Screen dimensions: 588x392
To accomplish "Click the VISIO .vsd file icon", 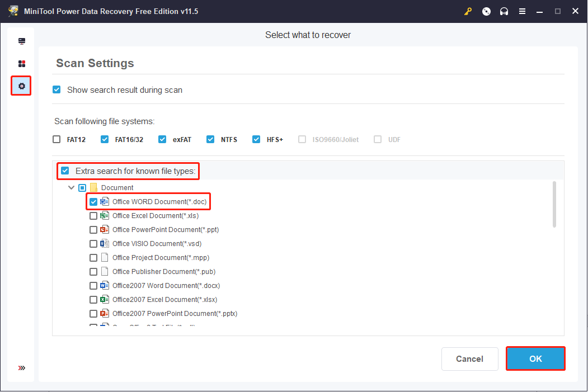I will click(x=105, y=244).
